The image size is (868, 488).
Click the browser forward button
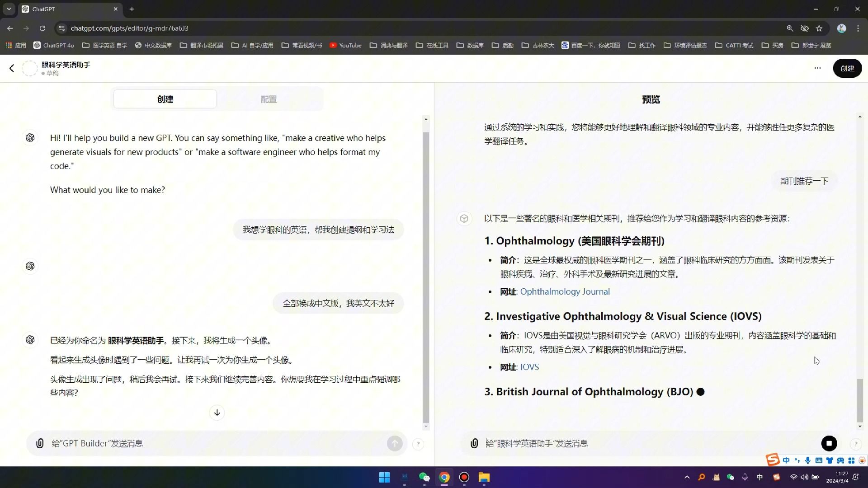pos(26,28)
